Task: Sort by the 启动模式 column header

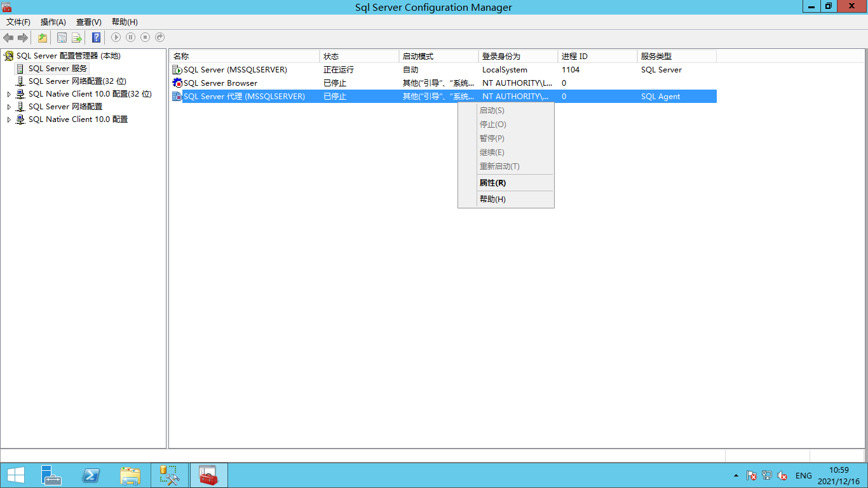Action: pos(439,57)
